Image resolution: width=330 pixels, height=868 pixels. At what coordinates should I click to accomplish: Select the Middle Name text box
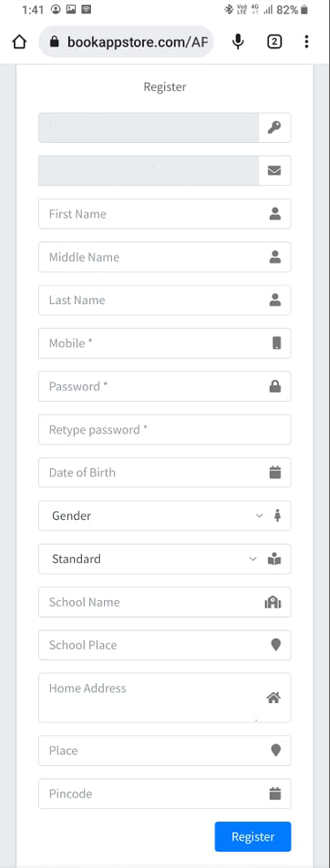(165, 256)
